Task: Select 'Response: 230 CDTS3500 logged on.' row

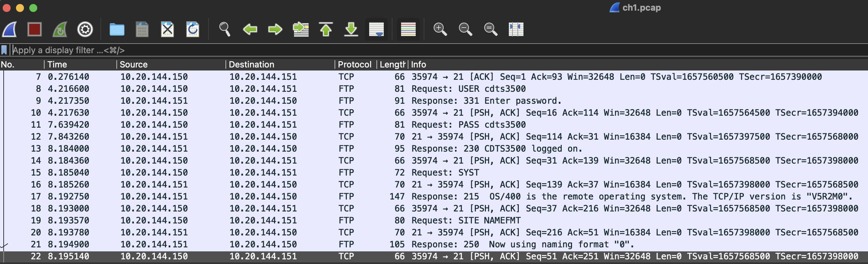Action: click(x=434, y=149)
